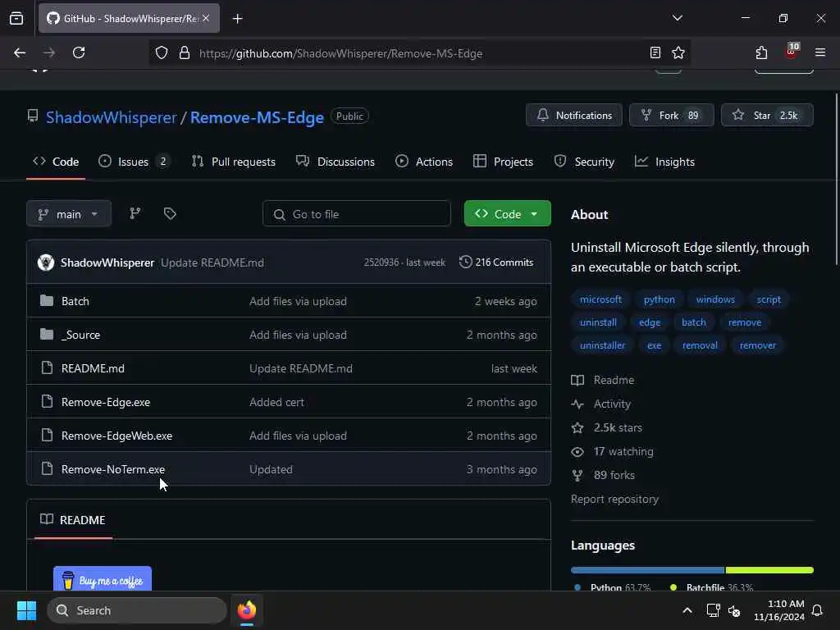Open Remove-MS-Edge repository name link
Viewport: 840px width, 630px height.
tap(257, 117)
